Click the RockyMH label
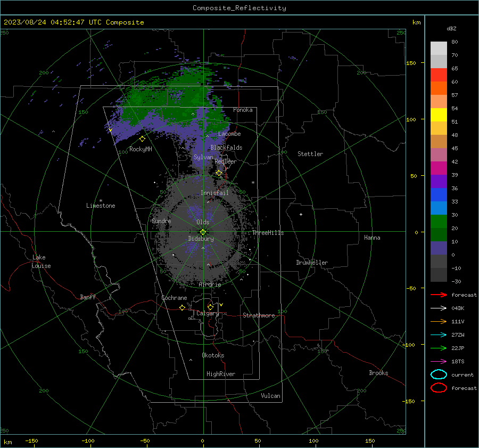The width and height of the screenshot is (479, 448). tap(141, 149)
